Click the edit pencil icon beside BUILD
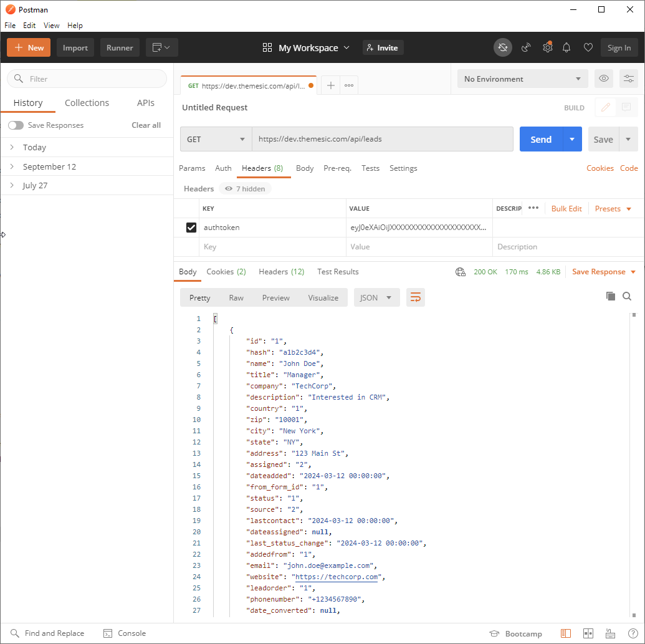Screen dimensions: 645x644 click(606, 107)
